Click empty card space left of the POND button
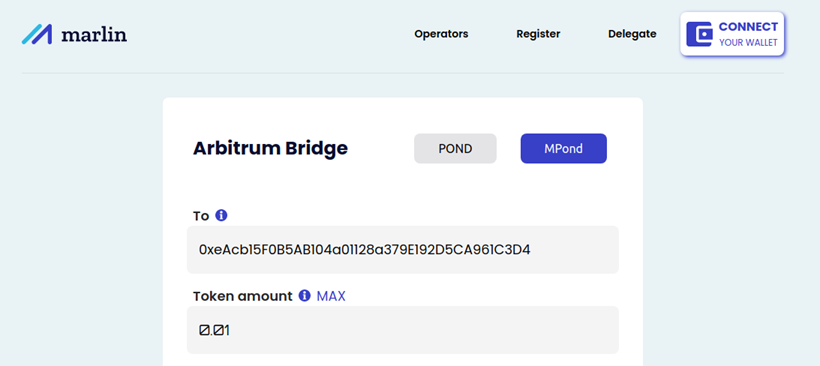This screenshot has height=366, width=820. tap(381, 148)
